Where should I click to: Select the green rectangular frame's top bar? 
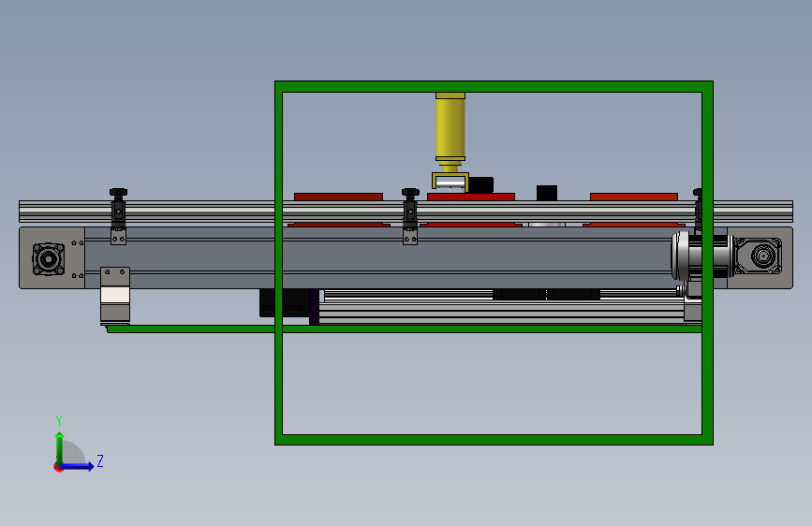tap(494, 86)
